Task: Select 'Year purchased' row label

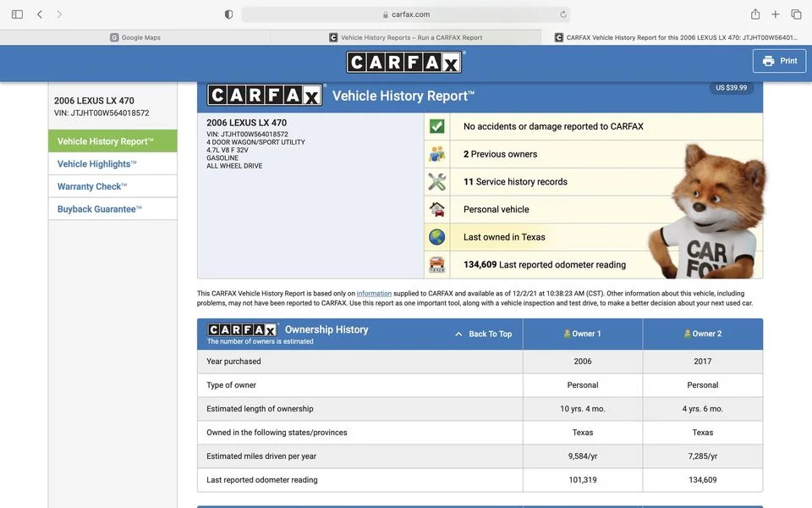Action: [233, 362]
